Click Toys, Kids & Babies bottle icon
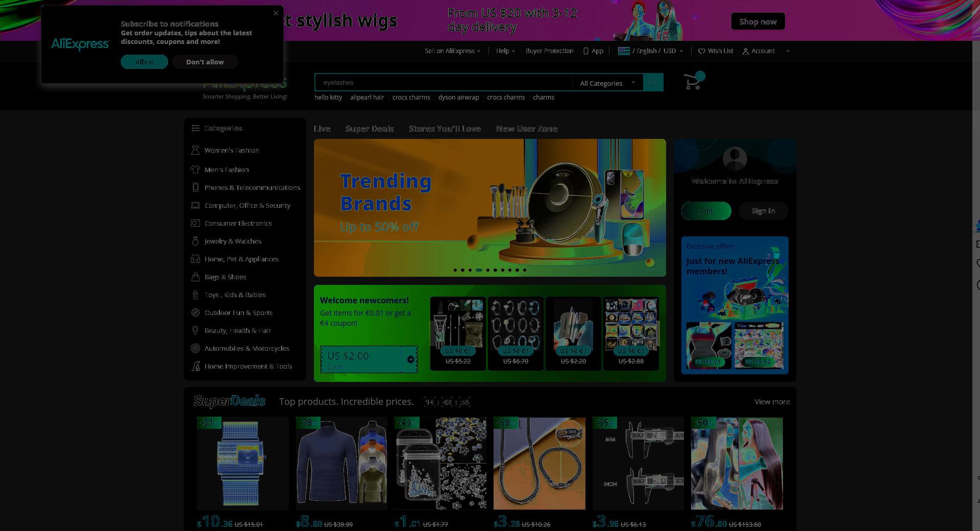Viewport: 980px width, 531px height. point(195,295)
